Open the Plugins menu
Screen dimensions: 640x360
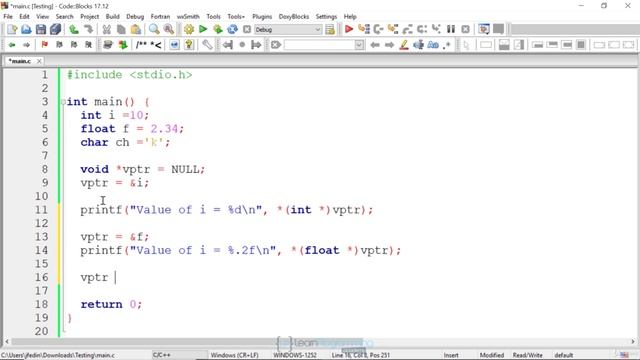click(262, 17)
